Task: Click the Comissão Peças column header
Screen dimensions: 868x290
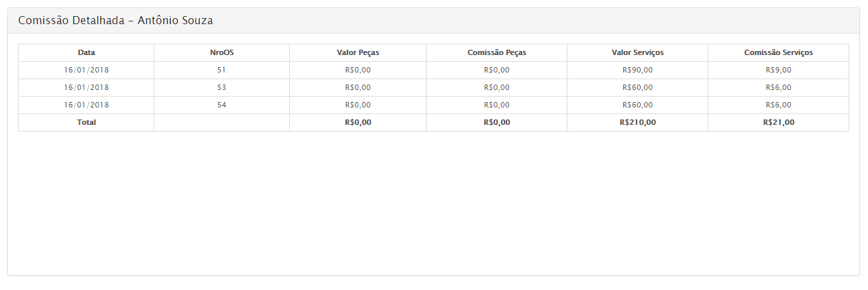Action: pos(496,52)
